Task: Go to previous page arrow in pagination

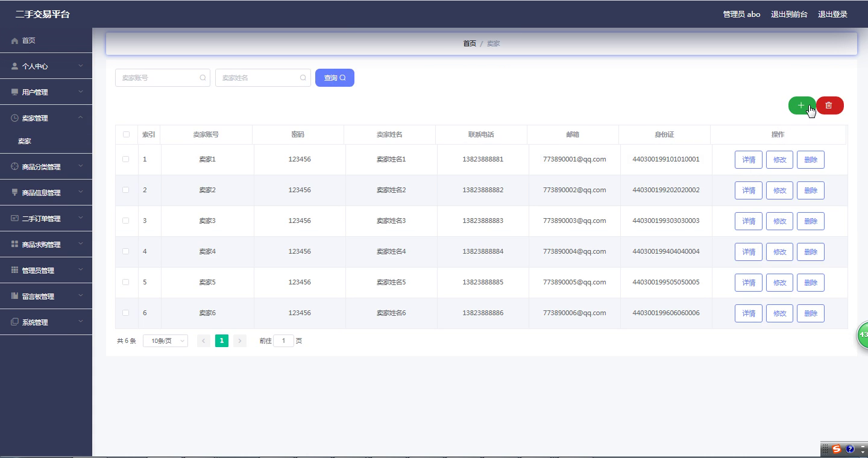Action: pos(204,341)
